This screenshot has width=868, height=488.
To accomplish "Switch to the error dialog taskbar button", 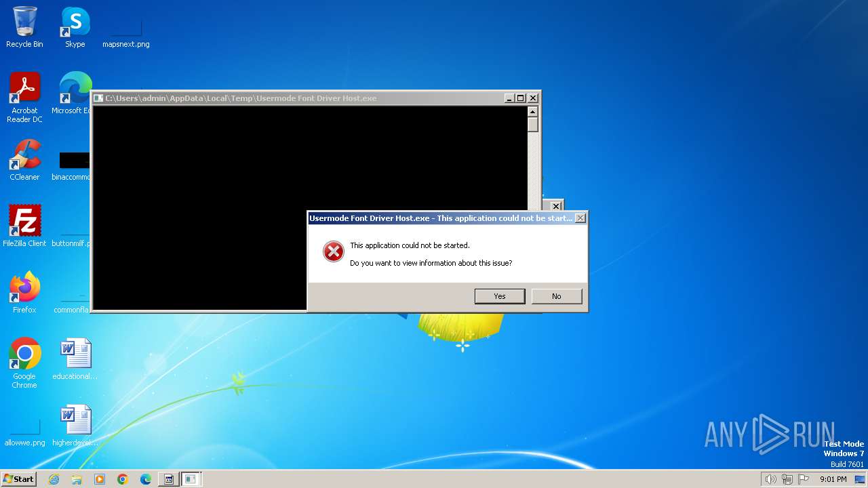I will 191,479.
